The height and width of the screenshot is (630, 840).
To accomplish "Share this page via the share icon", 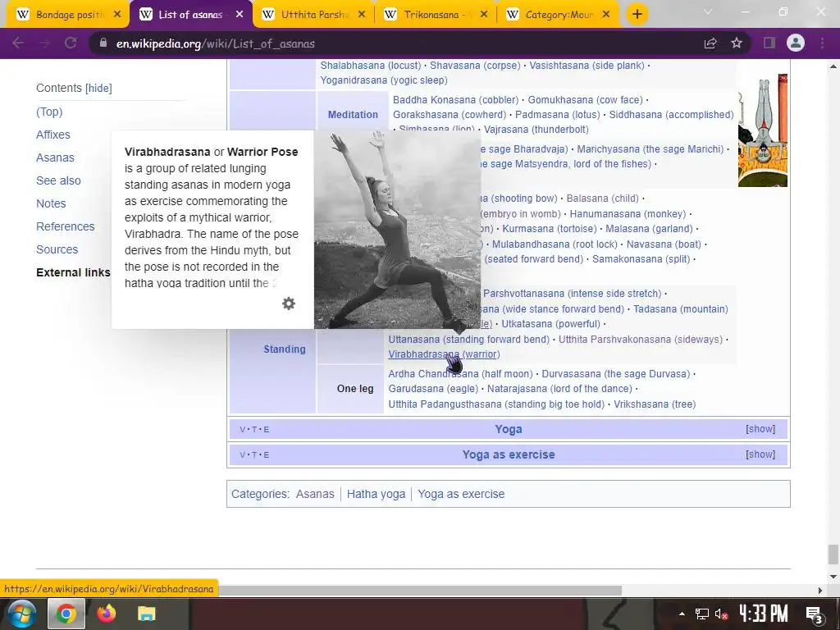I will pyautogui.click(x=710, y=43).
